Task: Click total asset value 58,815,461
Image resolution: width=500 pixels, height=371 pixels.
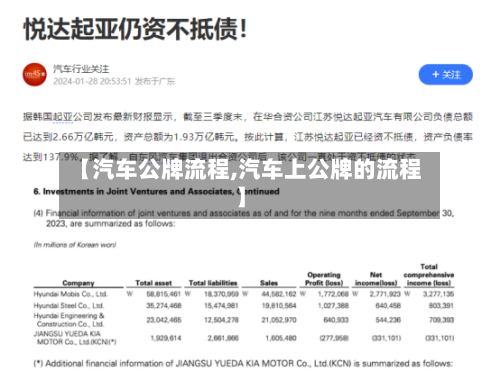Action: (x=163, y=294)
